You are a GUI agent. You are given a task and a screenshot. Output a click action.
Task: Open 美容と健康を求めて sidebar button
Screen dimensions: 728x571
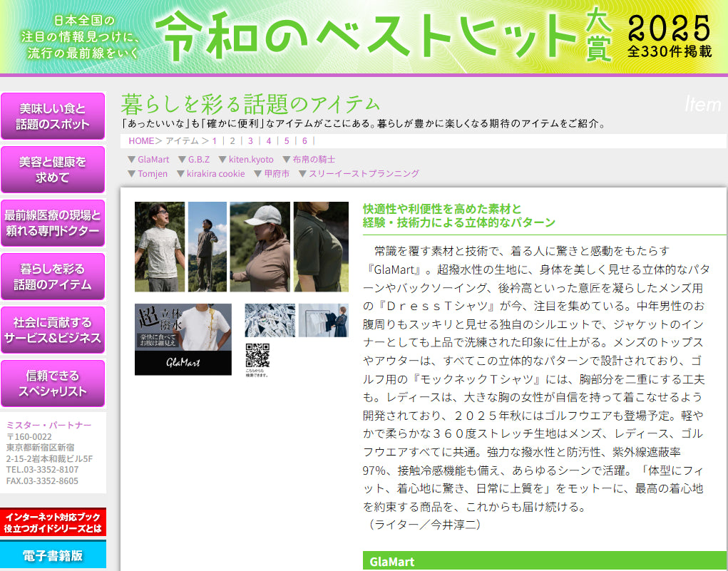coord(53,170)
